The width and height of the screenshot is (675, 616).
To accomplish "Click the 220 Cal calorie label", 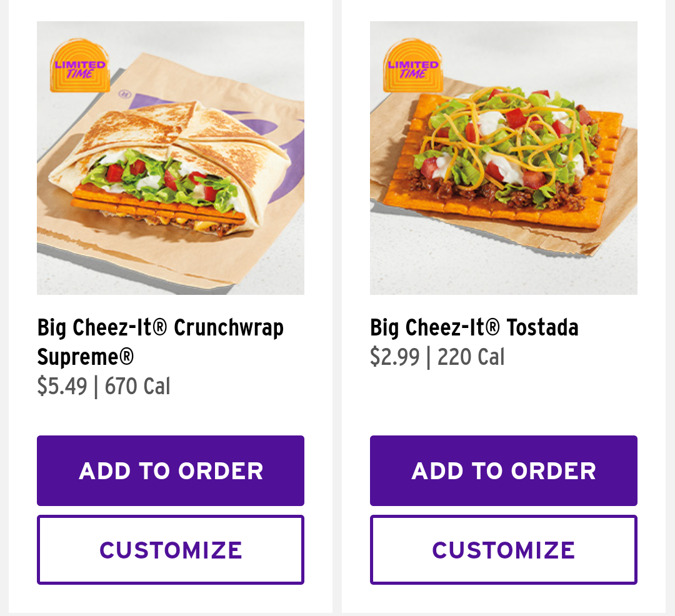I will coord(471,357).
